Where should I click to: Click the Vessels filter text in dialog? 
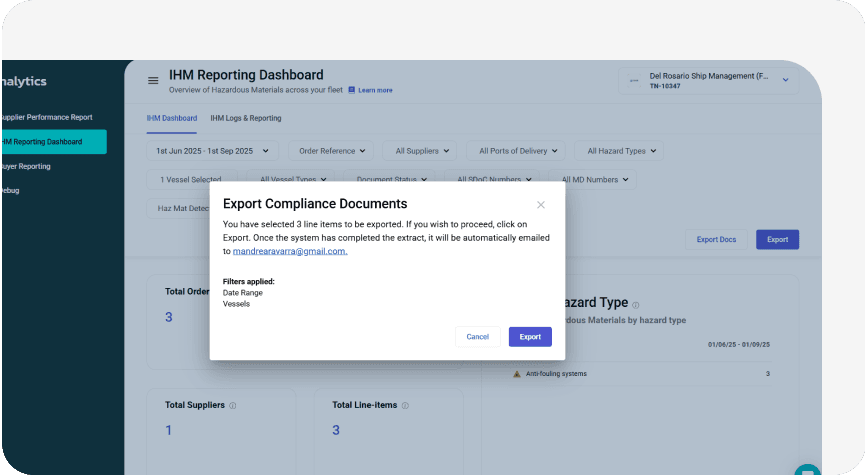pos(236,304)
